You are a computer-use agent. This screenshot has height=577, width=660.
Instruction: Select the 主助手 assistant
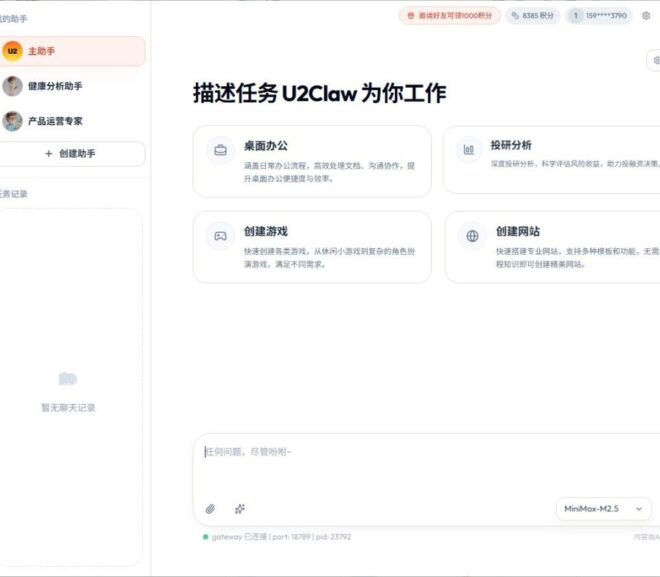click(72, 51)
